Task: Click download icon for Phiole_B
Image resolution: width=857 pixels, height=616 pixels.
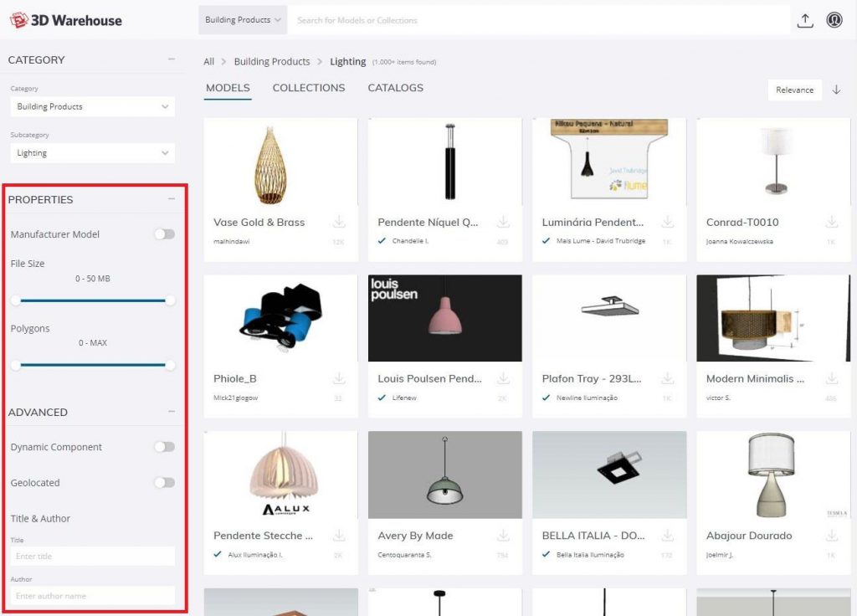Action: [x=339, y=378]
